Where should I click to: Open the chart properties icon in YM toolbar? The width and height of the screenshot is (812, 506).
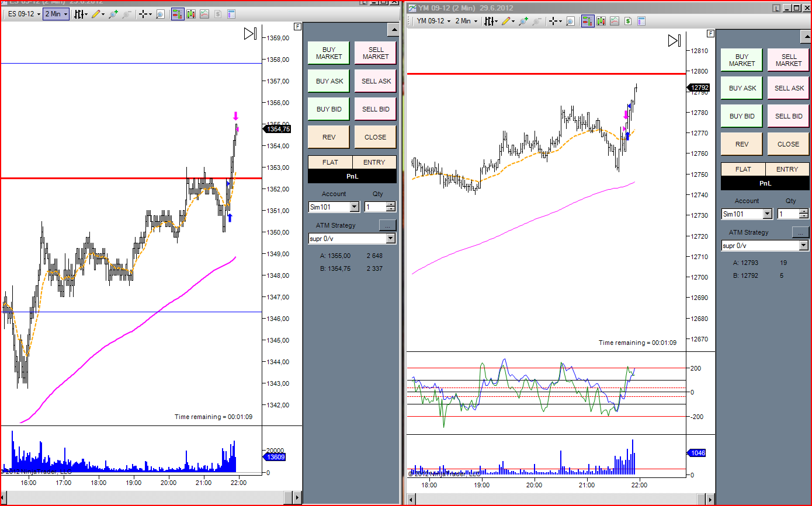641,22
